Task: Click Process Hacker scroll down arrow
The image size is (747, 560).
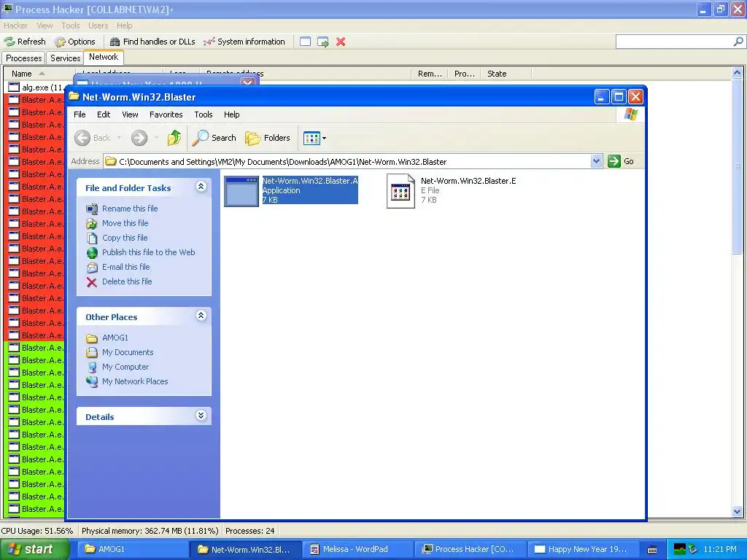Action: pyautogui.click(x=737, y=512)
